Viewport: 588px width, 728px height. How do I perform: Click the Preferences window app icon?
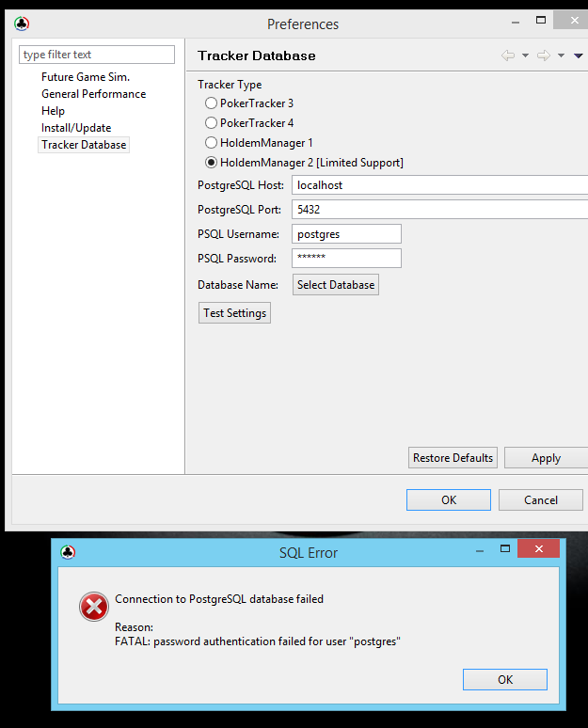22,24
